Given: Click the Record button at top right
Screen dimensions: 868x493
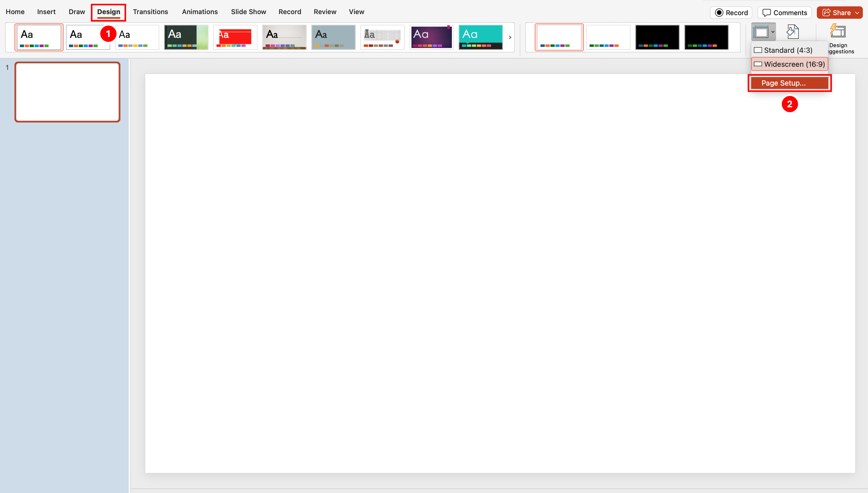Looking at the screenshot, I should tap(731, 12).
